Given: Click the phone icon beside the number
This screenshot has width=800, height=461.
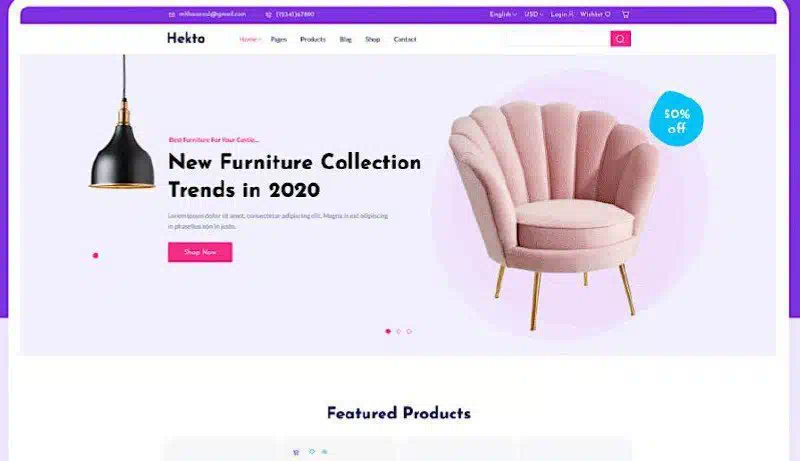Looking at the screenshot, I should [268, 15].
